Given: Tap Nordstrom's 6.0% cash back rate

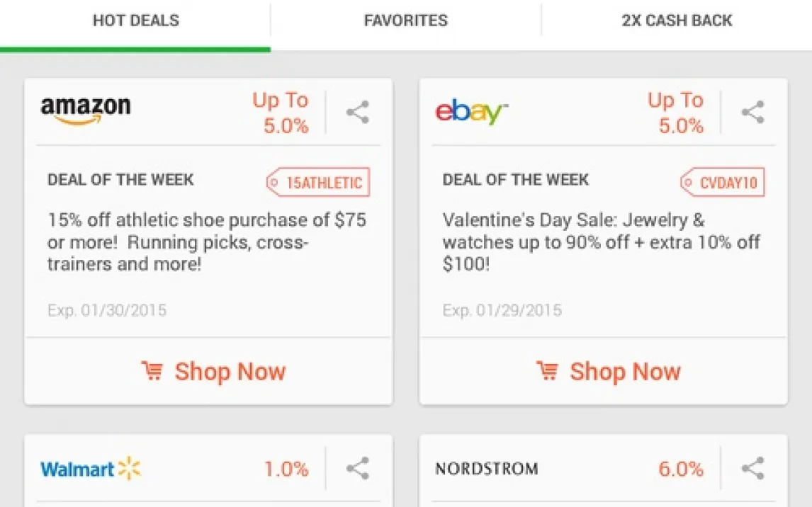Looking at the screenshot, I should 681,469.
